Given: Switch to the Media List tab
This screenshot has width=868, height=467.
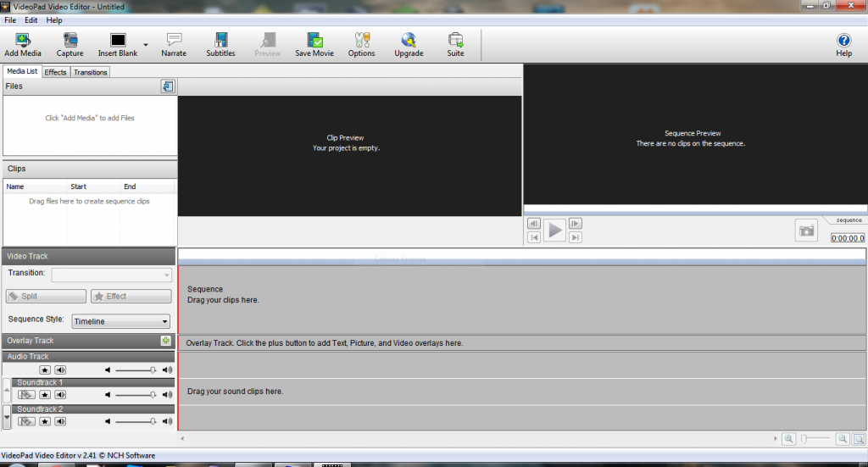Looking at the screenshot, I should (22, 71).
